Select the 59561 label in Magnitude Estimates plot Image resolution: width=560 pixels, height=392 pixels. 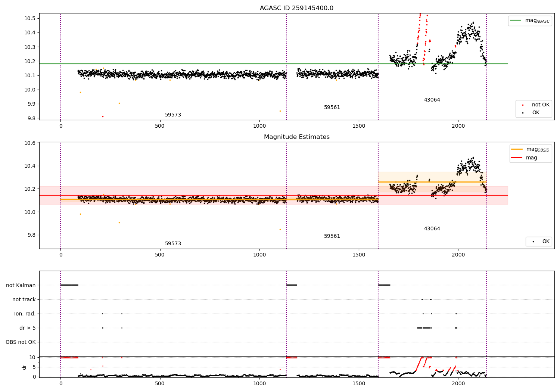(332, 236)
